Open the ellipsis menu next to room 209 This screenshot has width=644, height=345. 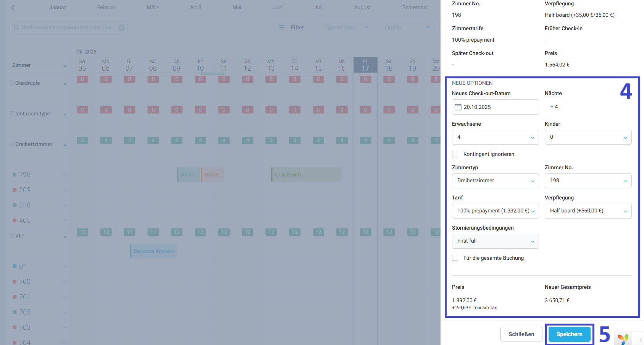coord(64,190)
